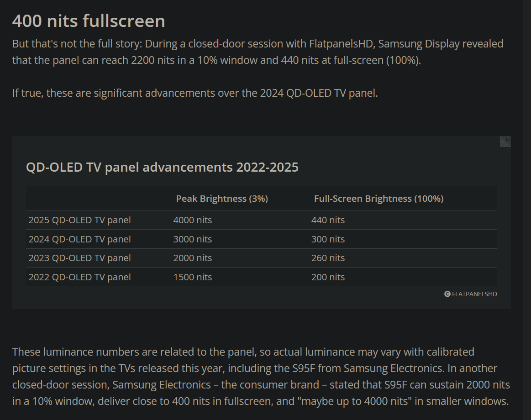Select the '2023 QD-OLED TV panel' row label
Viewport: 531px width, 420px height.
(79, 258)
